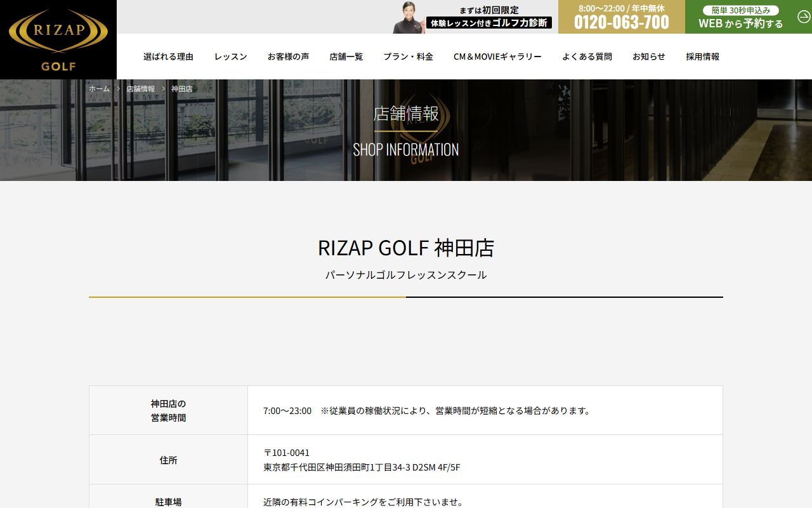Open the 店舗一覧 menu

coord(346,57)
